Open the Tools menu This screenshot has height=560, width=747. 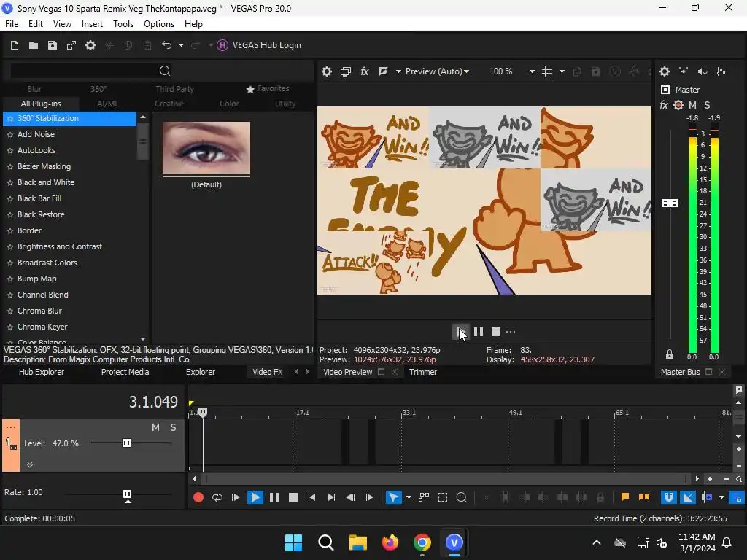(x=123, y=24)
